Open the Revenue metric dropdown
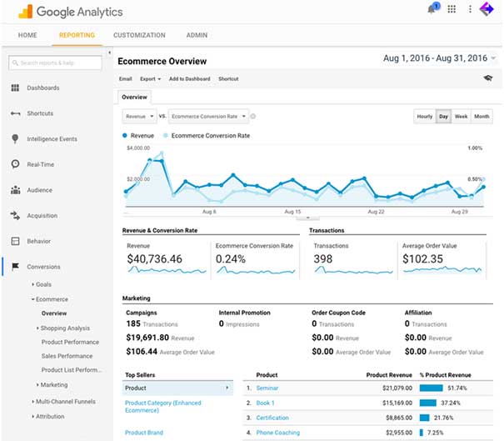The height and width of the screenshot is (441, 504). coord(141,117)
